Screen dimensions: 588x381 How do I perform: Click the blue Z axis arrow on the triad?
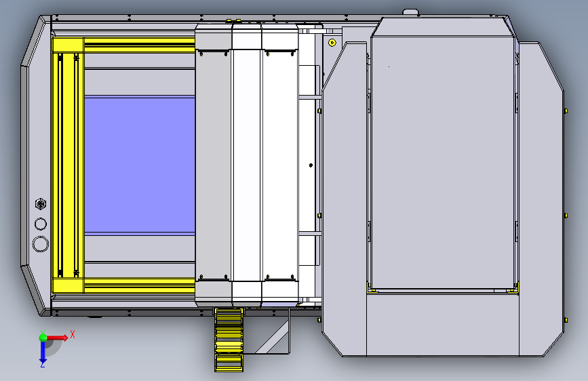pos(43,353)
